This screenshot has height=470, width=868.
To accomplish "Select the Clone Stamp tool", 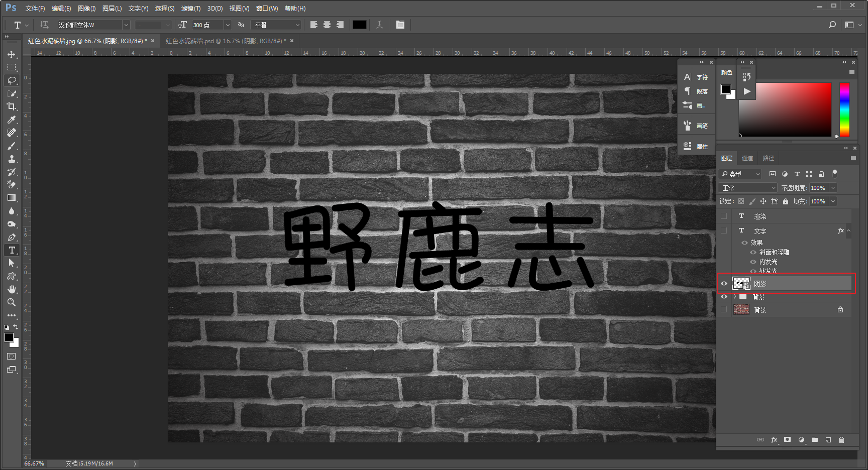I will [12, 159].
